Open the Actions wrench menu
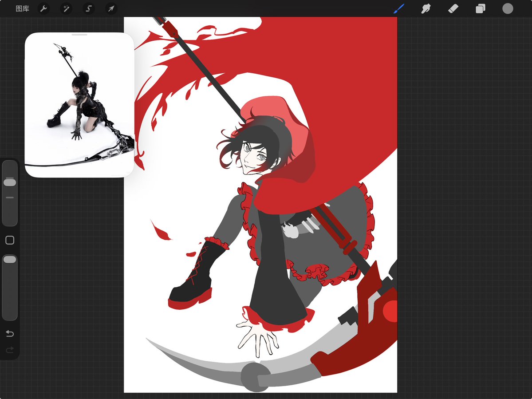 [43, 8]
